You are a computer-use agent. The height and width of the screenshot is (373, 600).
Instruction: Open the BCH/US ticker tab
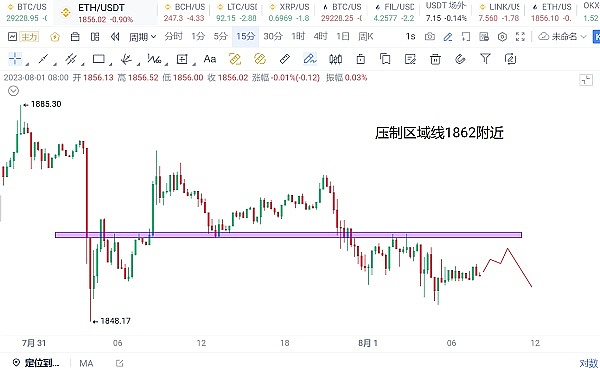point(184,12)
